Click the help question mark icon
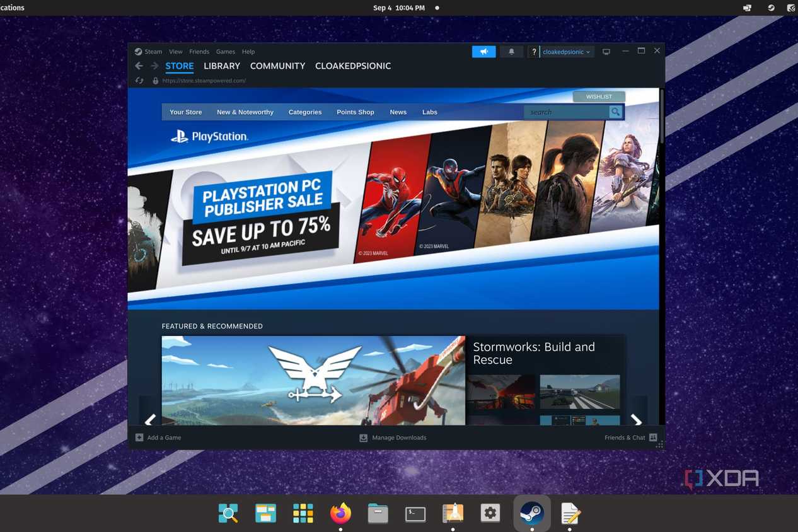The width and height of the screenshot is (798, 532). 533,52
